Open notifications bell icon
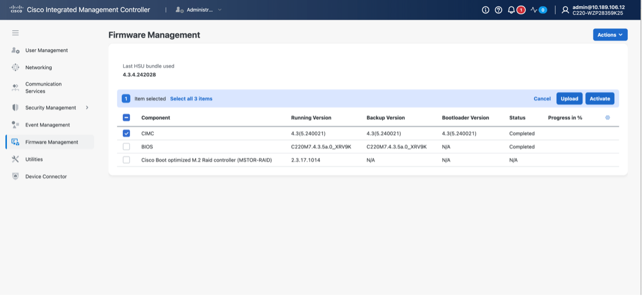 [x=511, y=10]
